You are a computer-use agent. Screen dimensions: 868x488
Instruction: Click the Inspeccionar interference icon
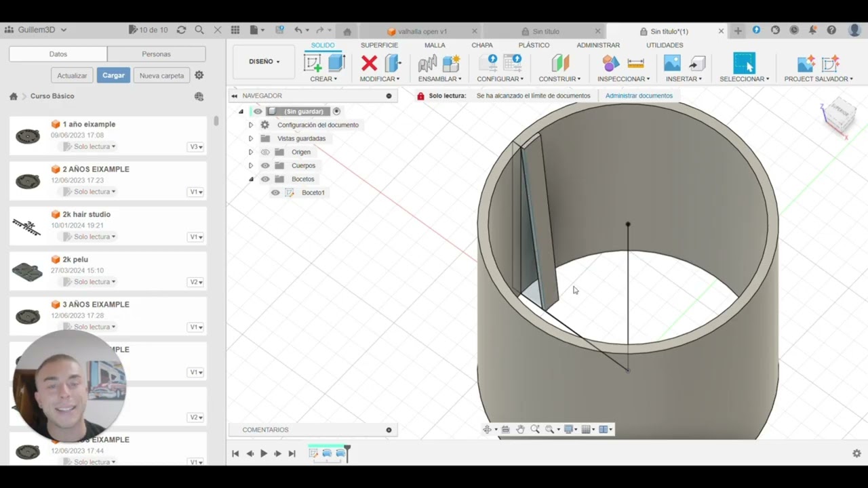pyautogui.click(x=611, y=64)
